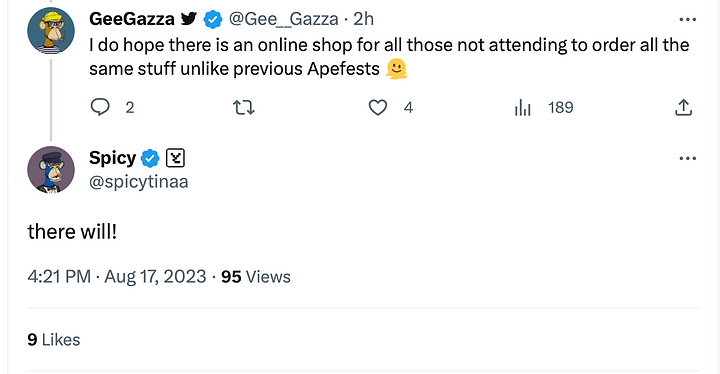Open the @spicytinaa handle link
The height and width of the screenshot is (374, 720).
[x=139, y=182]
